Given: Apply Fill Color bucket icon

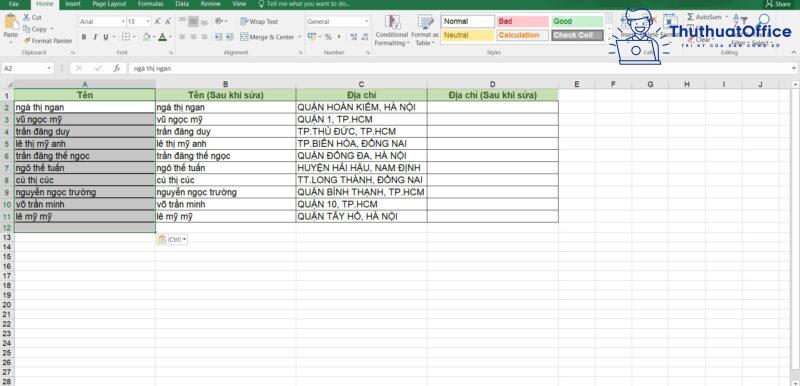Looking at the screenshot, I should point(147,37).
